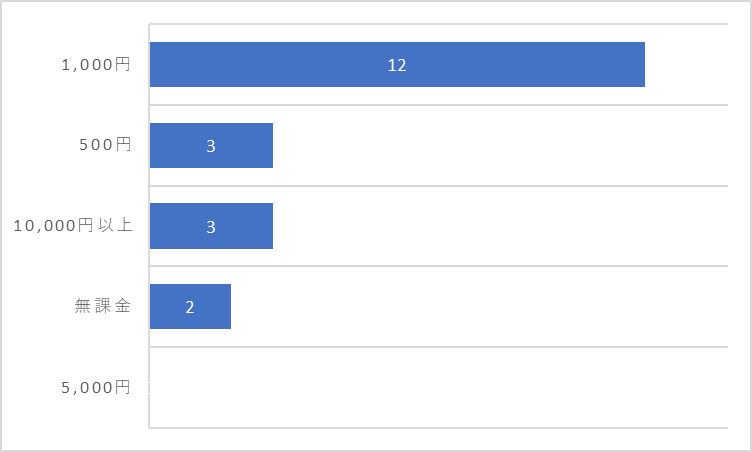Select gridline between 500円 and 10,000円以上
This screenshot has width=752, height=452.
tap(439, 186)
